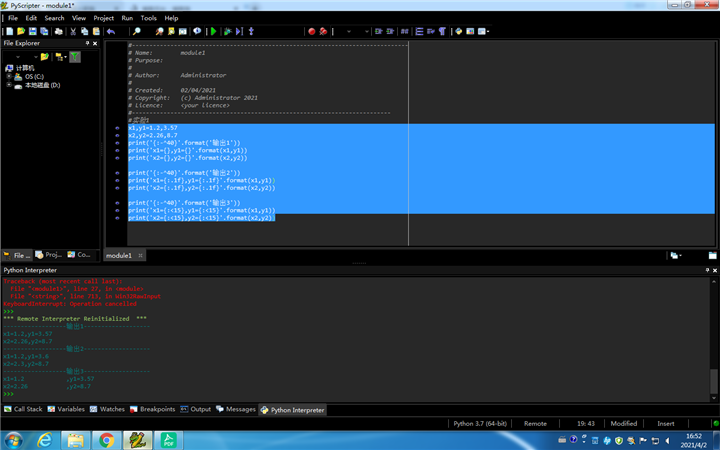Open the Call Stack tab

[23, 409]
